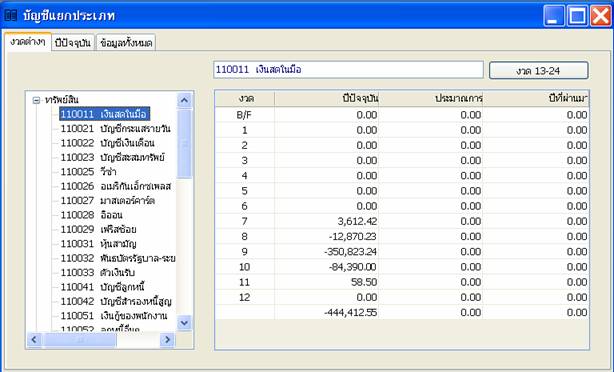Select account 110033 ตั๋วเงินรับ
Image resolution: width=614 pixels, height=372 pixels.
98,273
